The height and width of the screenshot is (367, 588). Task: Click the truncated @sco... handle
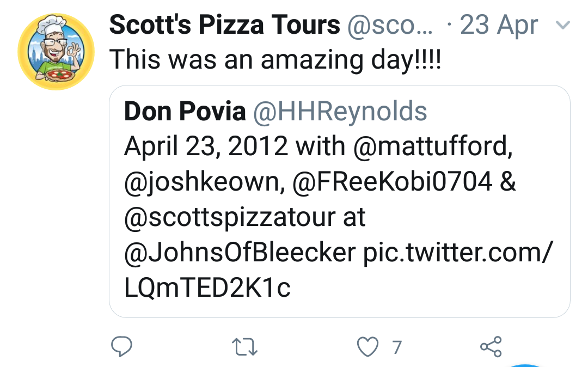tap(390, 25)
